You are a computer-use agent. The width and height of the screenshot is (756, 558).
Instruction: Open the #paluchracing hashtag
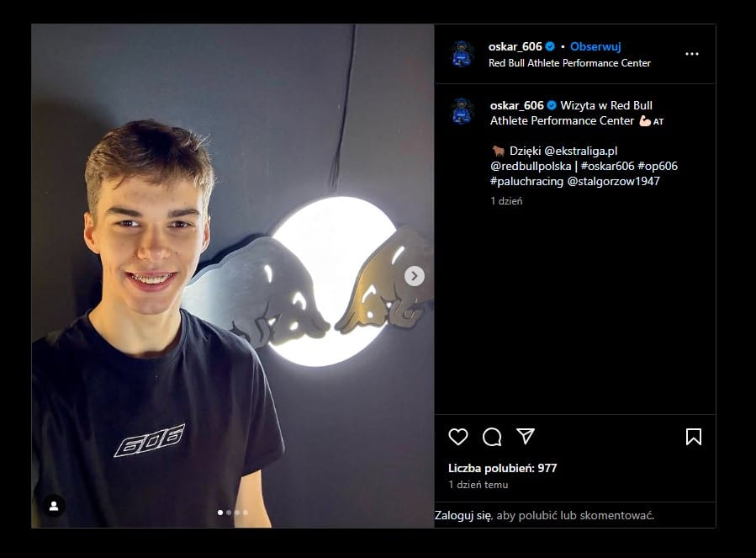coord(527,181)
